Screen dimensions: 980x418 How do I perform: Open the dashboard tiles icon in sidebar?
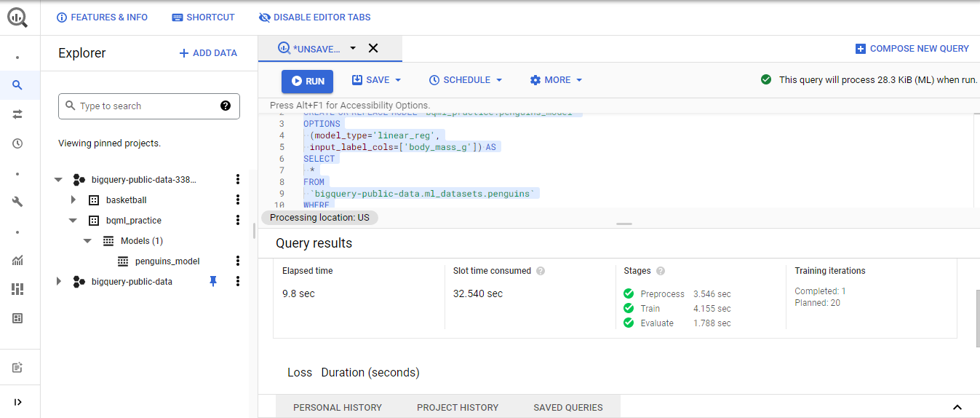pyautogui.click(x=17, y=289)
